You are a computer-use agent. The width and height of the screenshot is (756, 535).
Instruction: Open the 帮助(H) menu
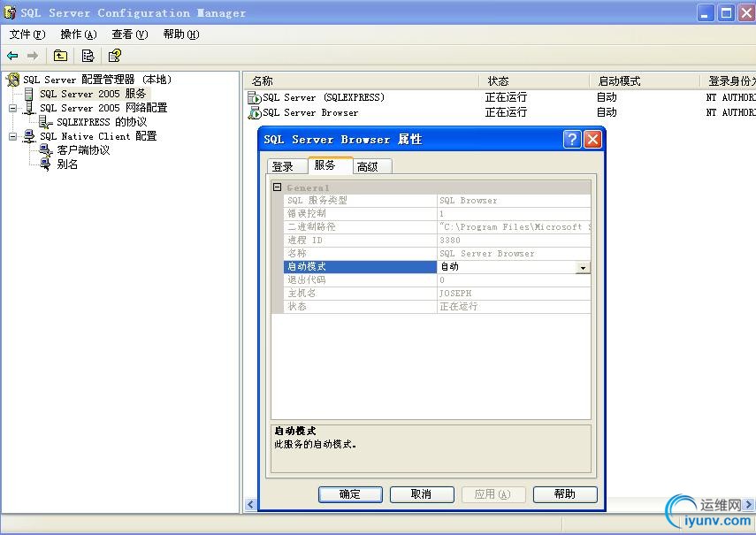point(181,34)
